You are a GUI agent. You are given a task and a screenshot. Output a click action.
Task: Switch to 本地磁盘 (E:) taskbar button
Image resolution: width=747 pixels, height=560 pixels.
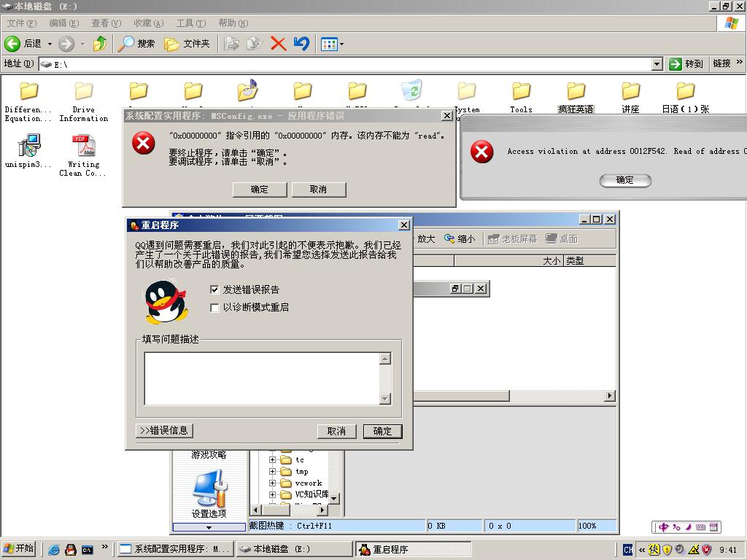point(295,549)
